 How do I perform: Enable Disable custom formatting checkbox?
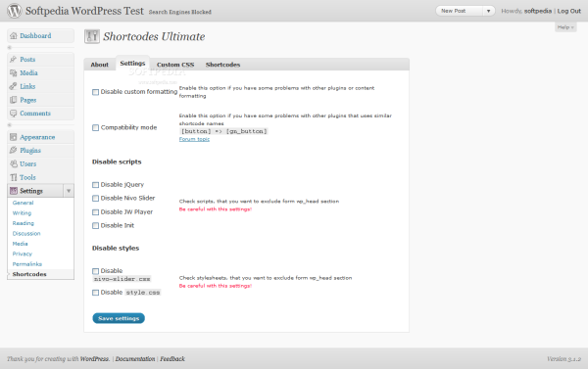(x=96, y=92)
